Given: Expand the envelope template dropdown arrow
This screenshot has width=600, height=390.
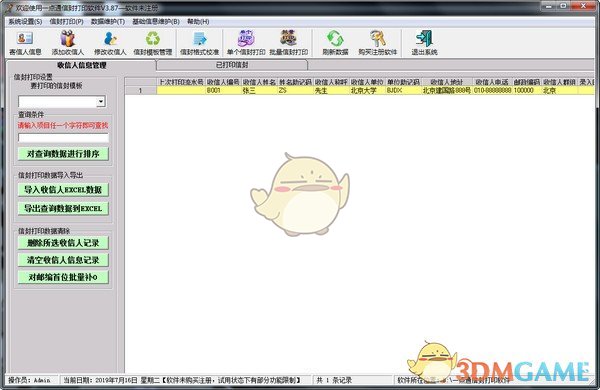Looking at the screenshot, I should pos(101,101).
